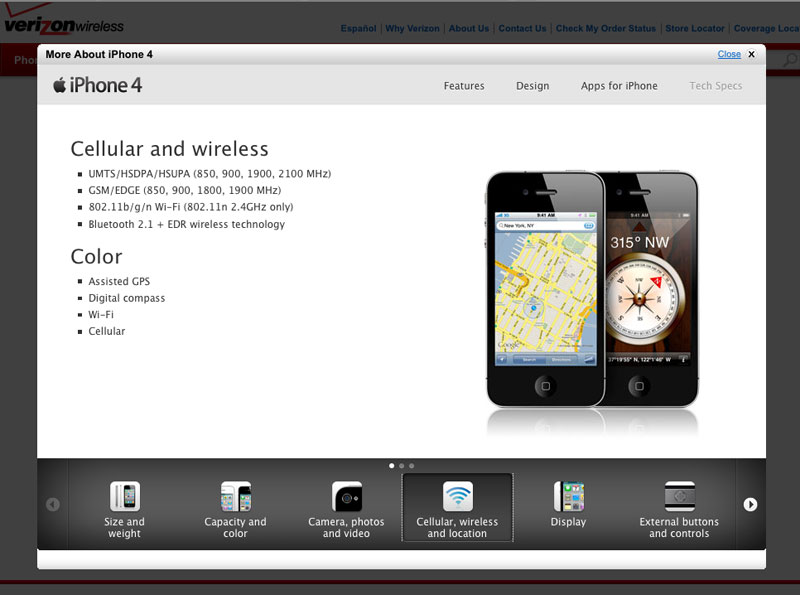This screenshot has height=595, width=800.
Task: Click the Digital compass list item
Action: (127, 298)
